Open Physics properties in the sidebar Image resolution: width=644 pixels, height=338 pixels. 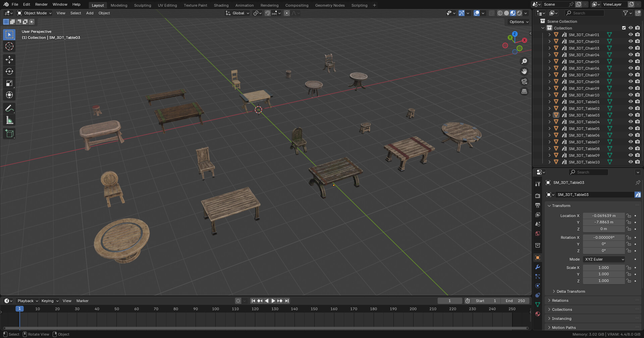(x=537, y=286)
